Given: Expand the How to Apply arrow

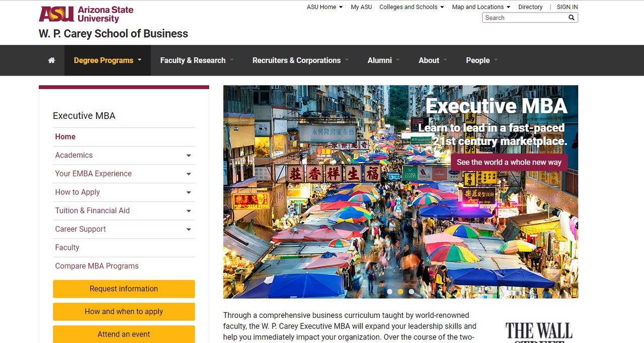Looking at the screenshot, I should [x=189, y=192].
